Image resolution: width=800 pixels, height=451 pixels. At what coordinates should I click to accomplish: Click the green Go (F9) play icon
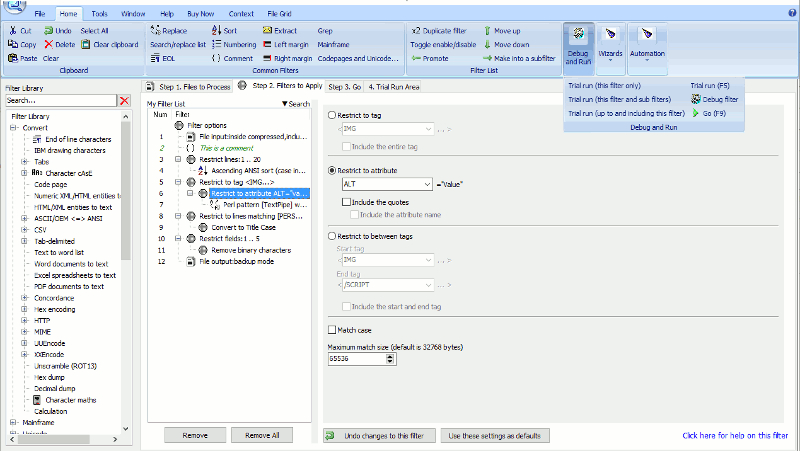click(696, 113)
